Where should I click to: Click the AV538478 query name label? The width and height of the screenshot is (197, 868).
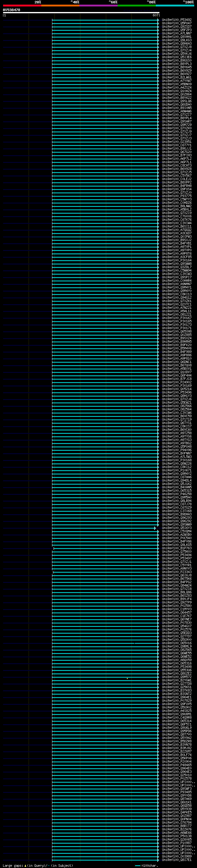tap(11, 10)
